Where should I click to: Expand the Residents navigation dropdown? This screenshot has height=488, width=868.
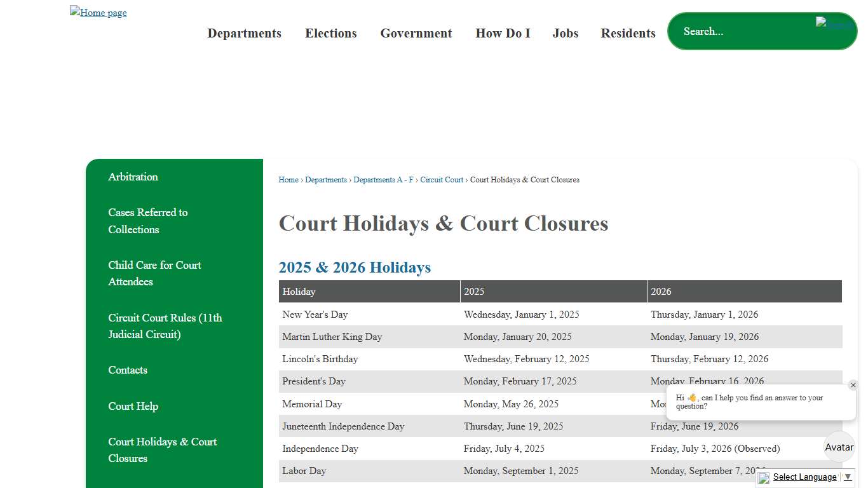tap(628, 33)
